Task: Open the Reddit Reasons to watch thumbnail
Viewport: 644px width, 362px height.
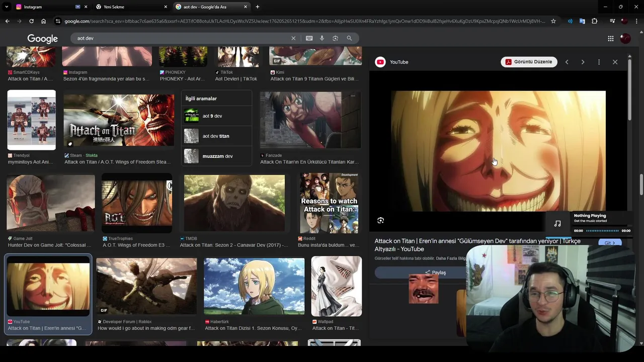Action: (329, 203)
